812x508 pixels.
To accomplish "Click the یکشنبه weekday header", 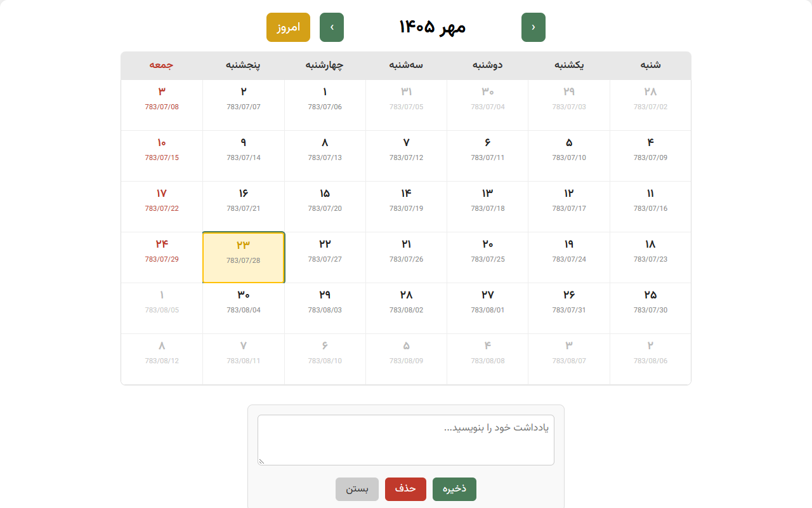I will (x=569, y=65).
